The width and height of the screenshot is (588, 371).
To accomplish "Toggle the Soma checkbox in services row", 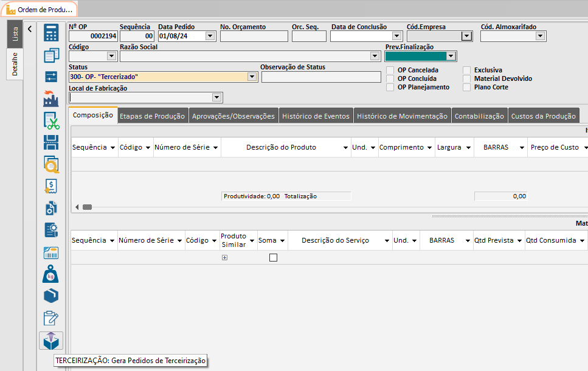I will click(x=274, y=258).
